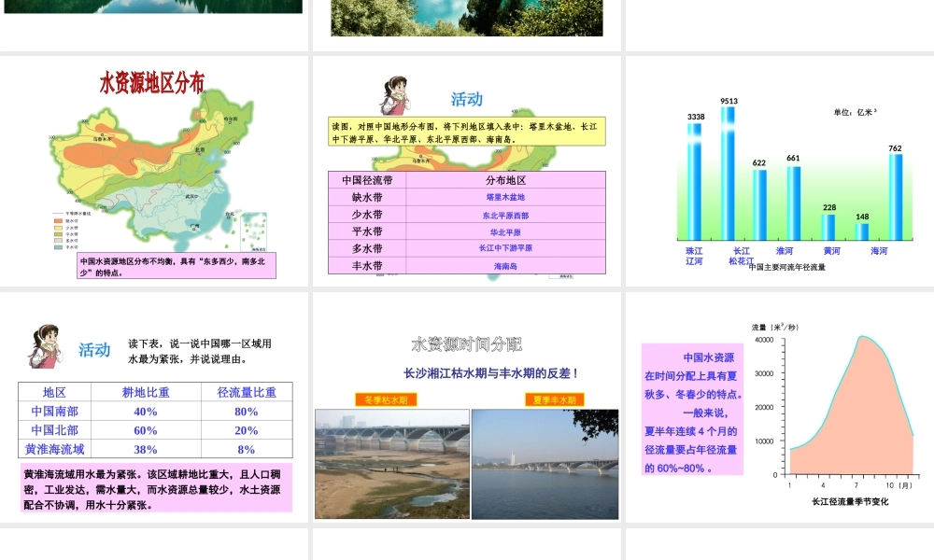Select the 黄淮海流域 row label
Image resolution: width=934 pixels, height=560 pixels.
point(55,449)
